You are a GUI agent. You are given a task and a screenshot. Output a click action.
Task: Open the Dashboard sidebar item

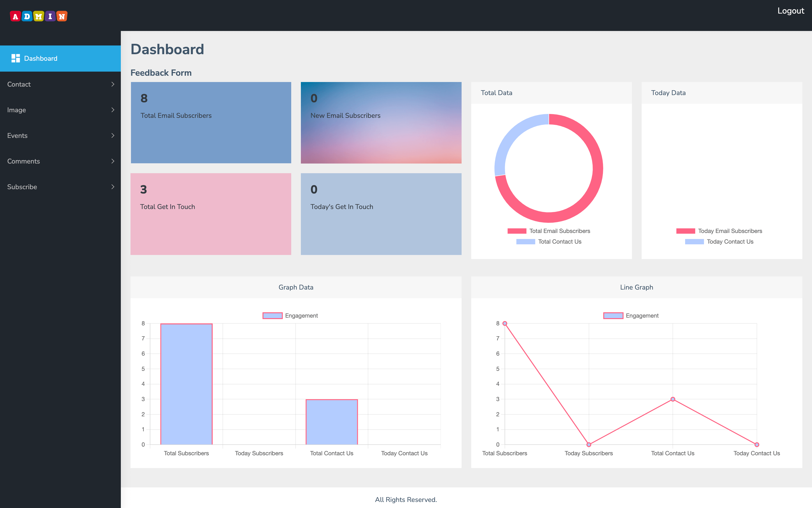pos(60,59)
